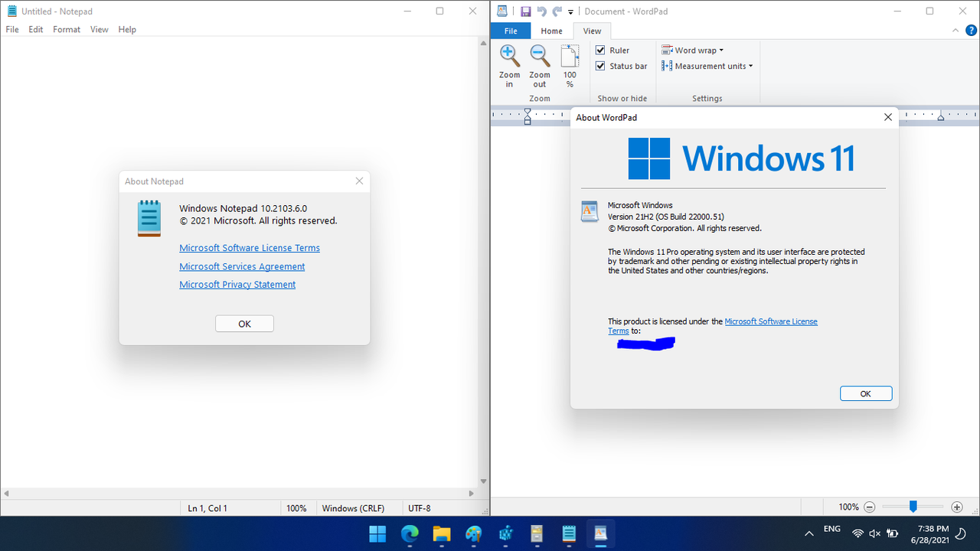Click the Zoom in magnifier in WordPad ribbon
The width and height of the screenshot is (980, 551).
pos(509,56)
